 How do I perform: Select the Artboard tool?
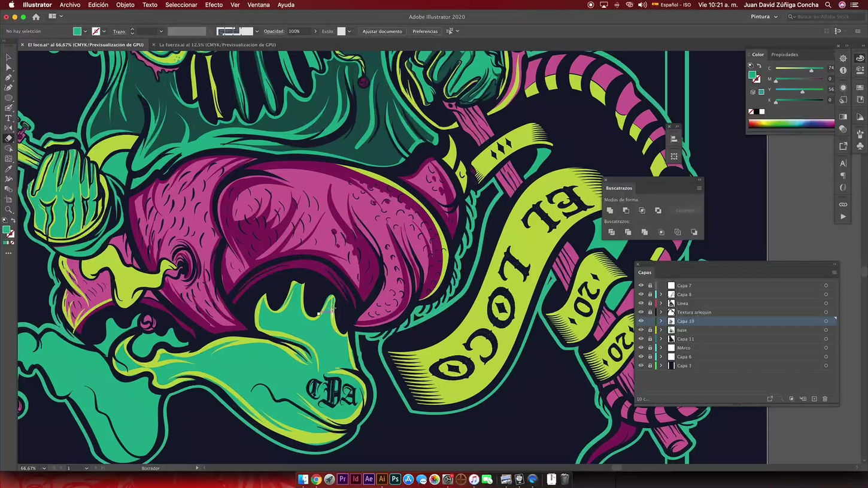coord(8,199)
